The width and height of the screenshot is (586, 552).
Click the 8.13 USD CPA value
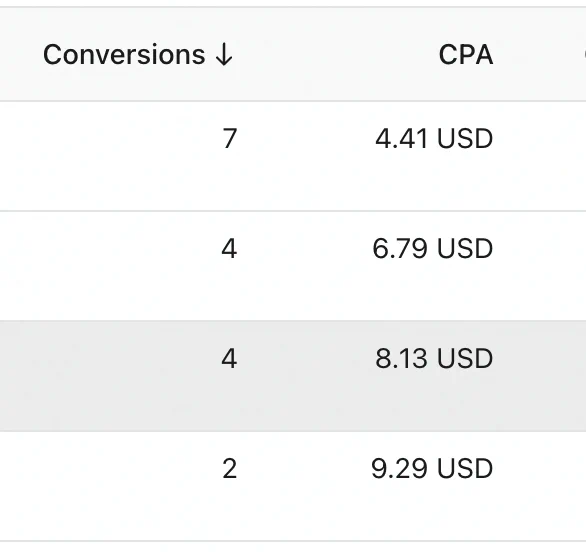tap(434, 359)
